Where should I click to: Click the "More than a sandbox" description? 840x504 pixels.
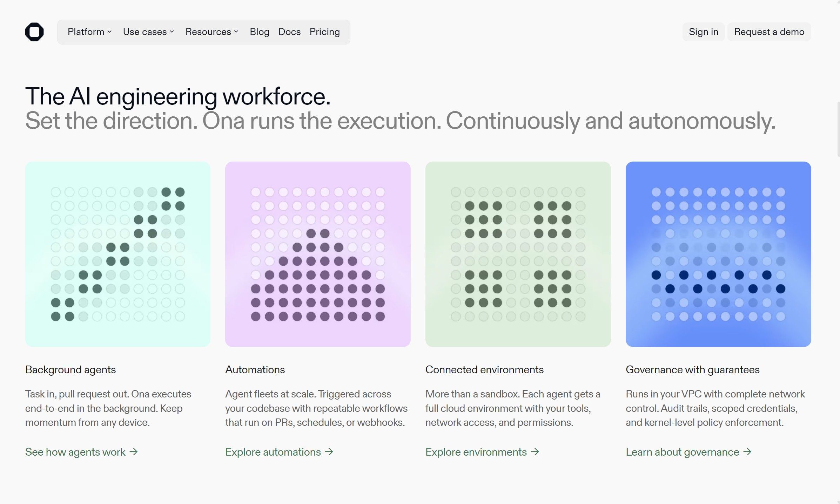pyautogui.click(x=513, y=408)
